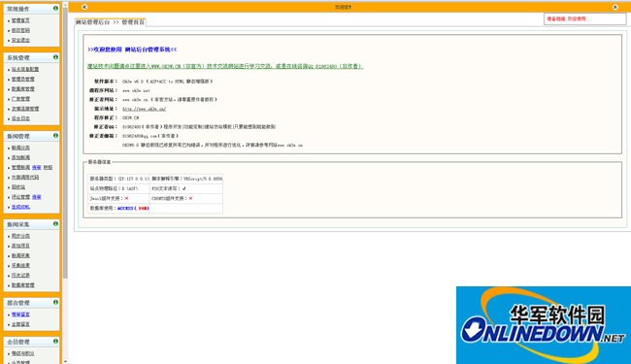Open the blue 审核留言 link under 留言管理
The image size is (631, 364).
click(x=20, y=314)
